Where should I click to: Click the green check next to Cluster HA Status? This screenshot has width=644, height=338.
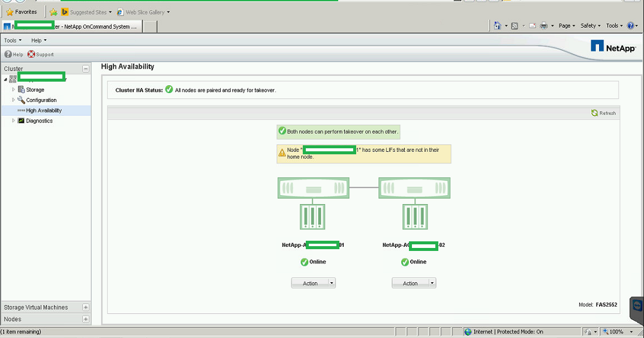tap(169, 89)
